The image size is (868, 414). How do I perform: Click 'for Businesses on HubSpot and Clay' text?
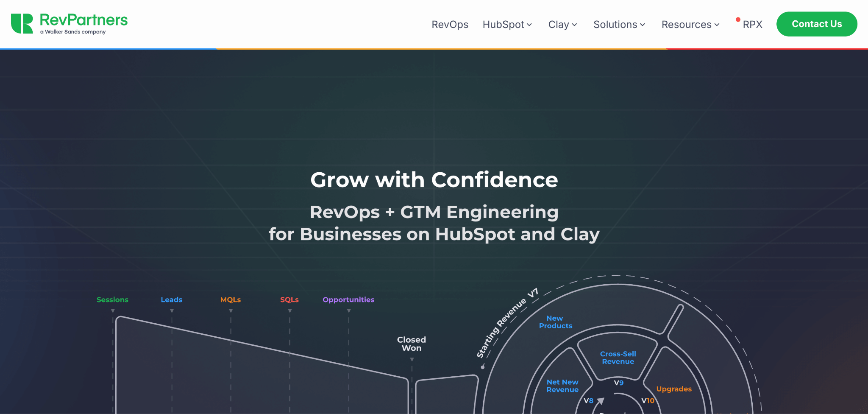pyautogui.click(x=434, y=234)
